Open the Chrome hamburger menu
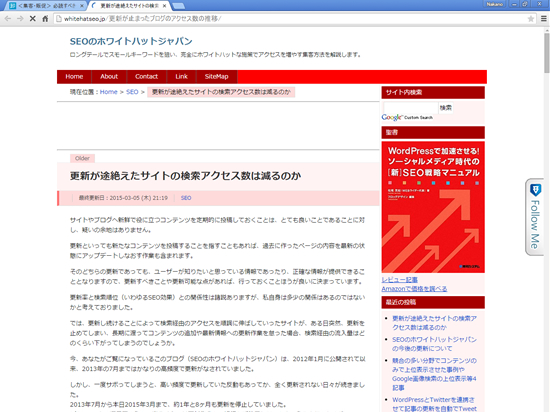This screenshot has width=550, height=412. (544, 19)
